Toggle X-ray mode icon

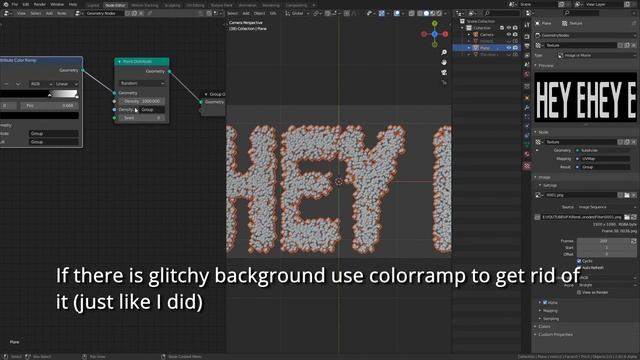[x=411, y=13]
